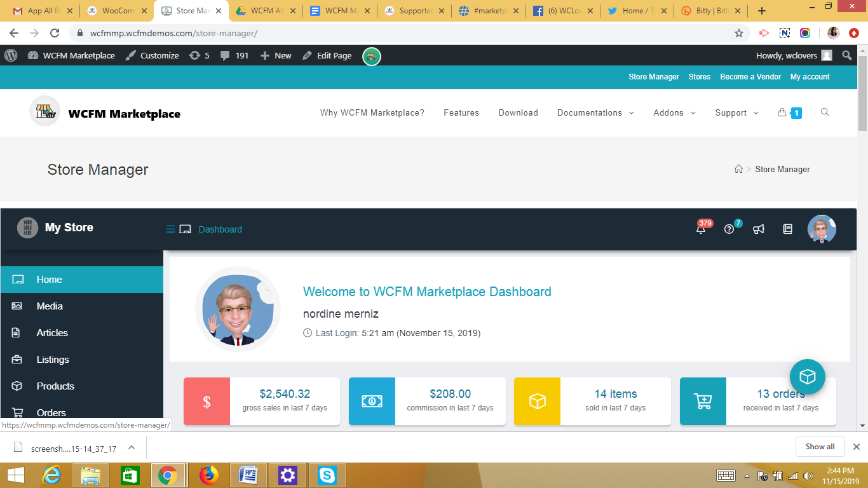Close the downloads bar
868x488 pixels.
pos(856,447)
